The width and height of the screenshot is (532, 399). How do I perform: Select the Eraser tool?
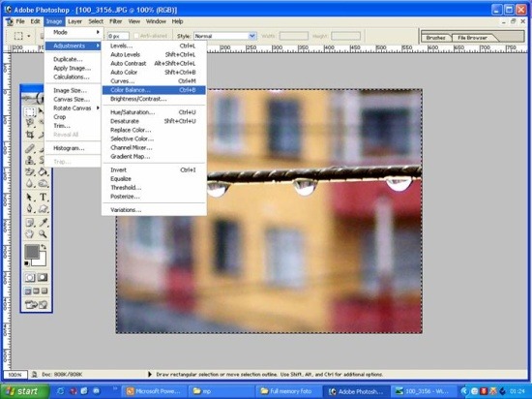click(x=30, y=171)
